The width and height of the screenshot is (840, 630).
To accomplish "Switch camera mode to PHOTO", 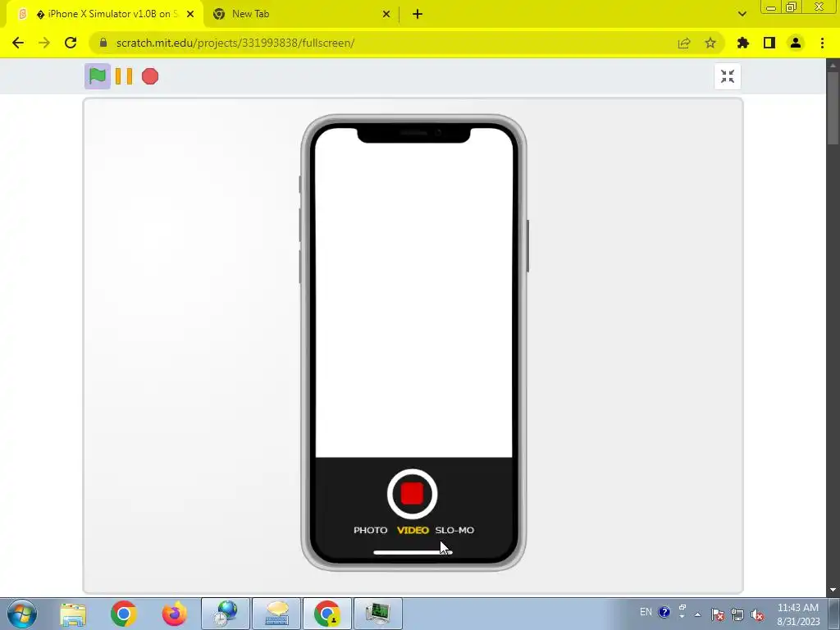I will coord(370,530).
